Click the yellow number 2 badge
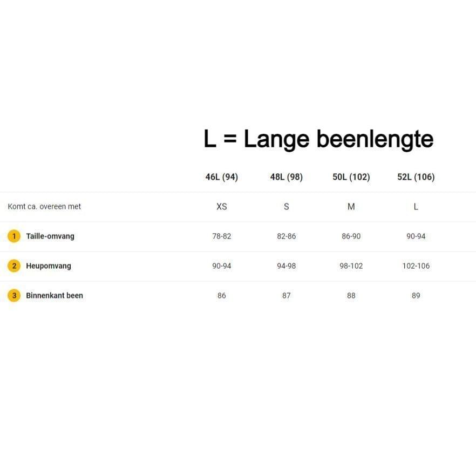 click(x=14, y=266)
